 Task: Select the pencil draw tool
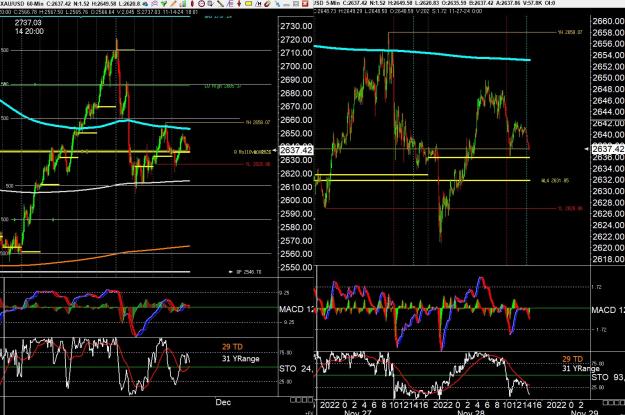173,4
